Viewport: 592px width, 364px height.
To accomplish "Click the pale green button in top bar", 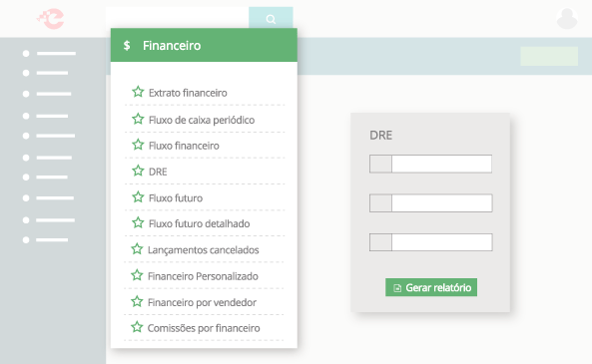I will pyautogui.click(x=549, y=56).
